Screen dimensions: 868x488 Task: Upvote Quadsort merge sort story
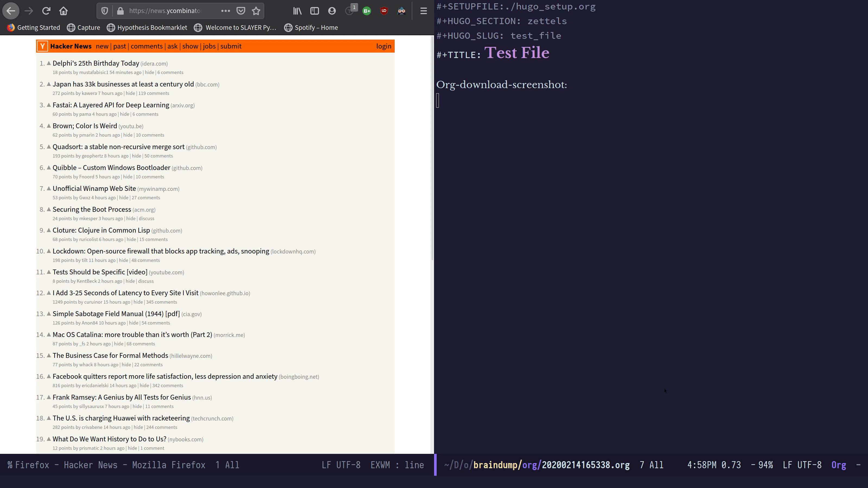[49, 146]
